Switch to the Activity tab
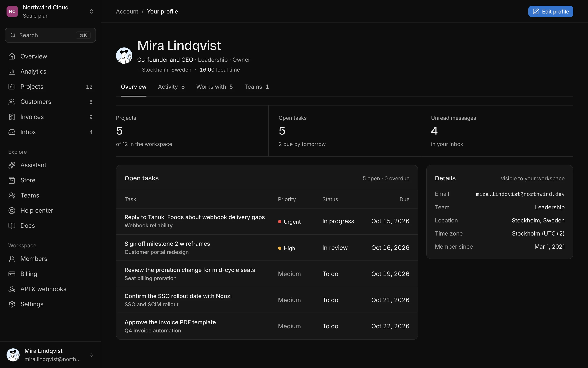This screenshot has width=588, height=368. [171, 87]
